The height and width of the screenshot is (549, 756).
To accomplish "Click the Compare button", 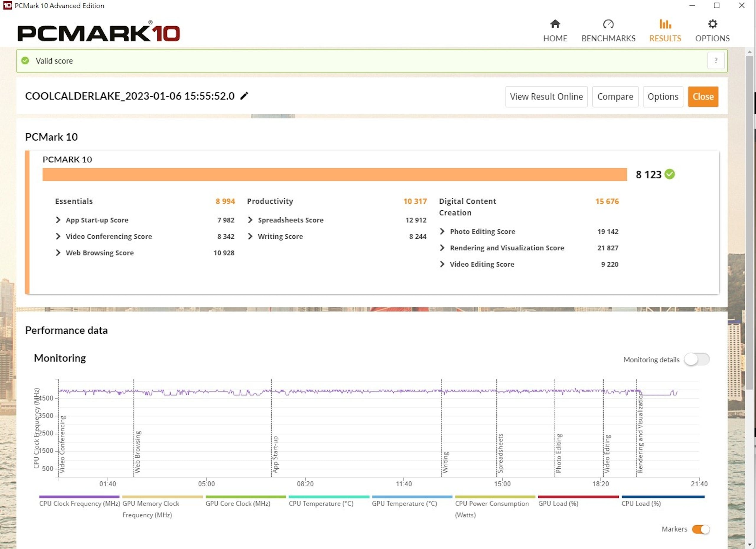I will pyautogui.click(x=615, y=97).
